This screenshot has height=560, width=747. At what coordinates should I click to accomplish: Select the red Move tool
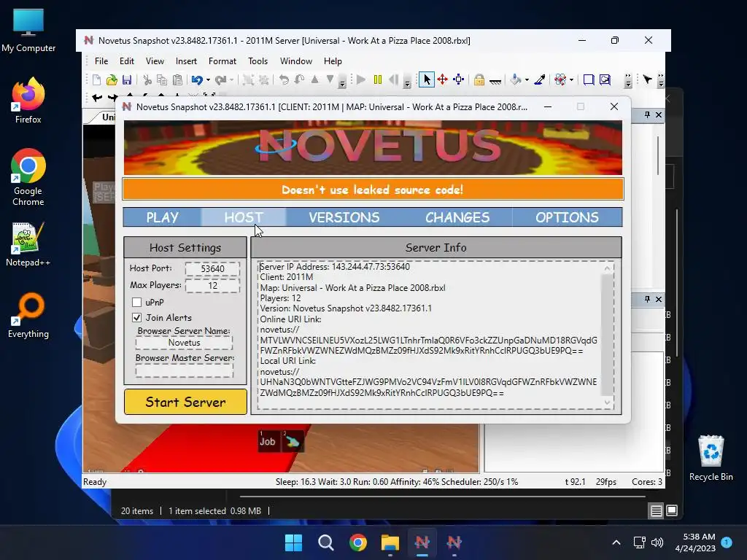(x=443, y=79)
